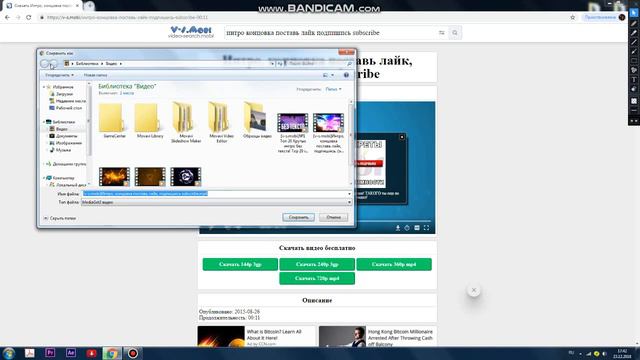Select the fire-themed video thumbnail
This screenshot has height=360, width=640.
click(114, 177)
